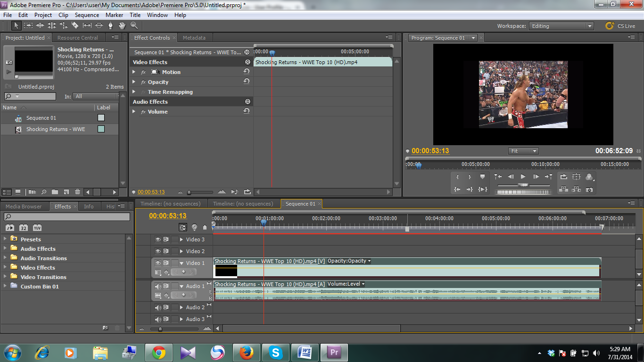Play the sequence in Program monitor
The height and width of the screenshot is (362, 644).
(523, 177)
